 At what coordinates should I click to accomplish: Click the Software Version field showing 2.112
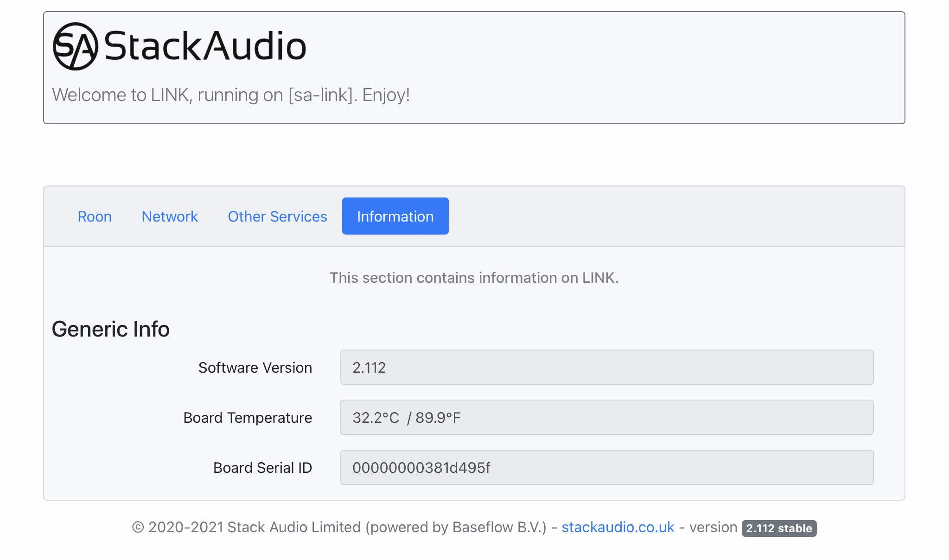click(607, 368)
